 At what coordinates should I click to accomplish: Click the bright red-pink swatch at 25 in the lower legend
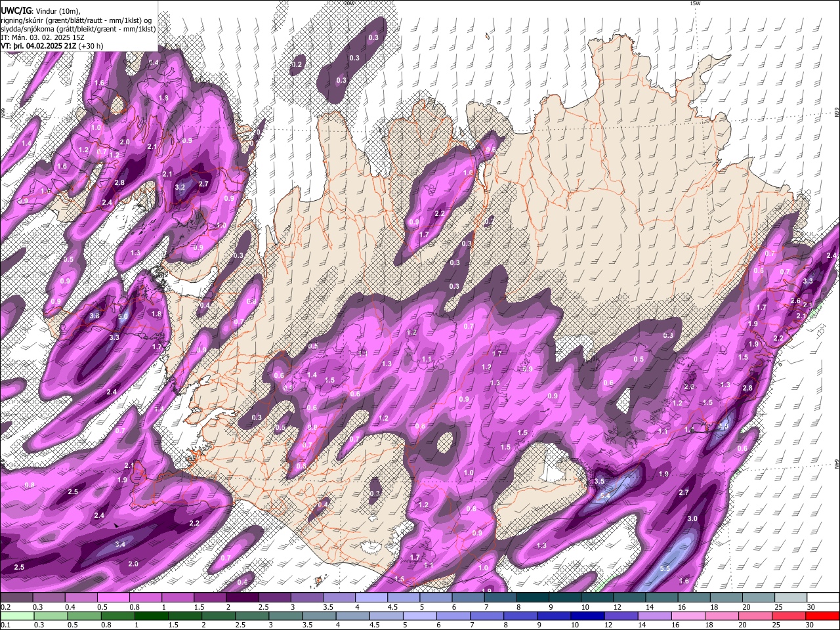click(x=790, y=616)
